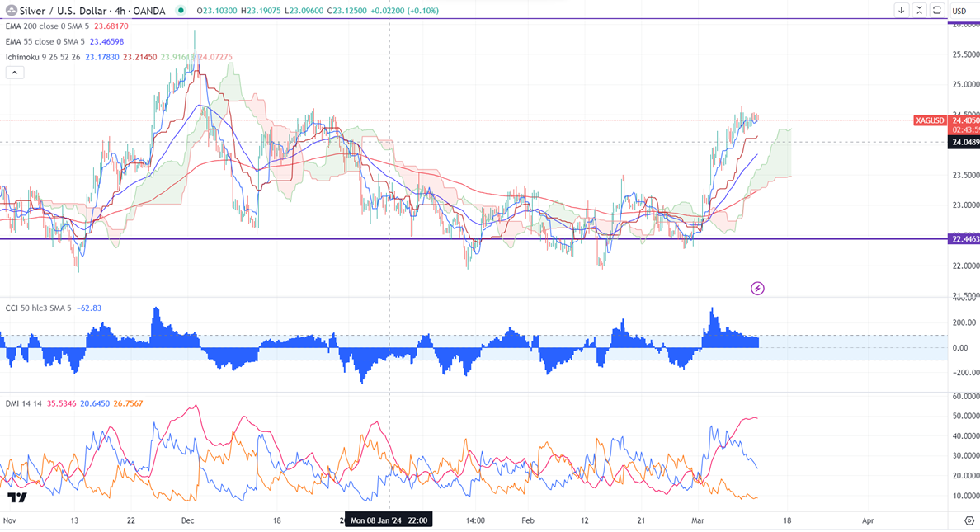Image resolution: width=980 pixels, height=532 pixels.
Task: Collapse the pane with the converging arrows icon
Action: click(920, 10)
